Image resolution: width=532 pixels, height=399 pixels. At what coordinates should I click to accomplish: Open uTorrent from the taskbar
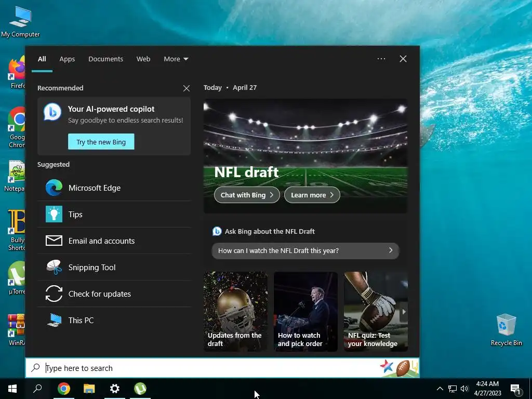pos(140,389)
